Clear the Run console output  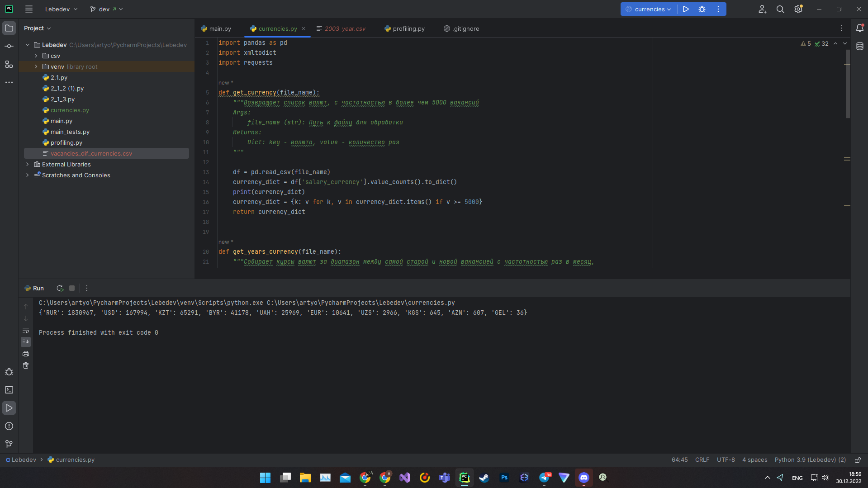26,365
